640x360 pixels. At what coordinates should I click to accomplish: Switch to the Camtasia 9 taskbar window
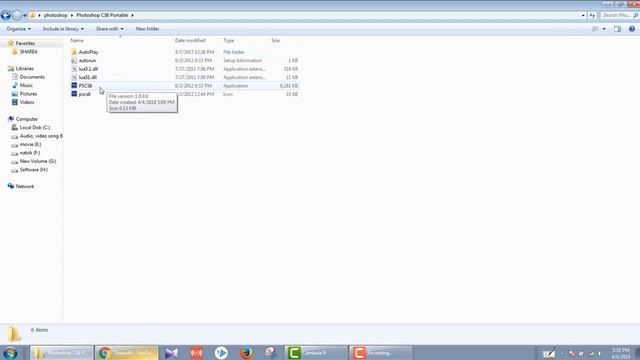[316, 353]
